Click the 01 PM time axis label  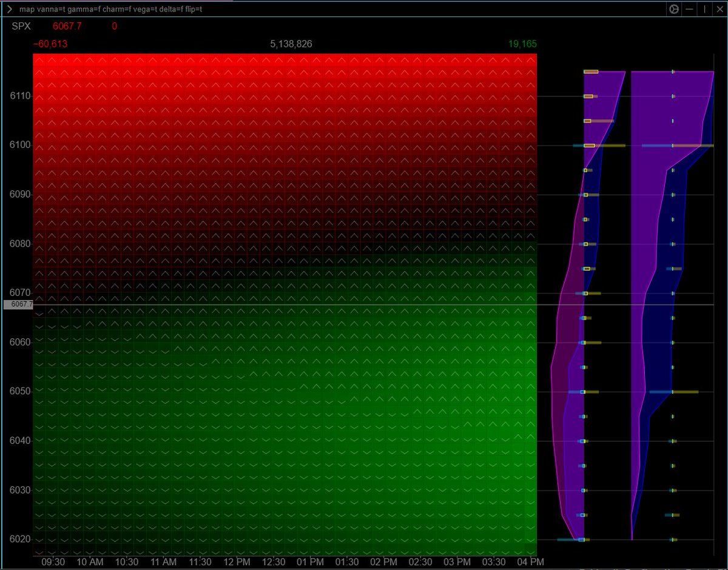tap(310, 562)
